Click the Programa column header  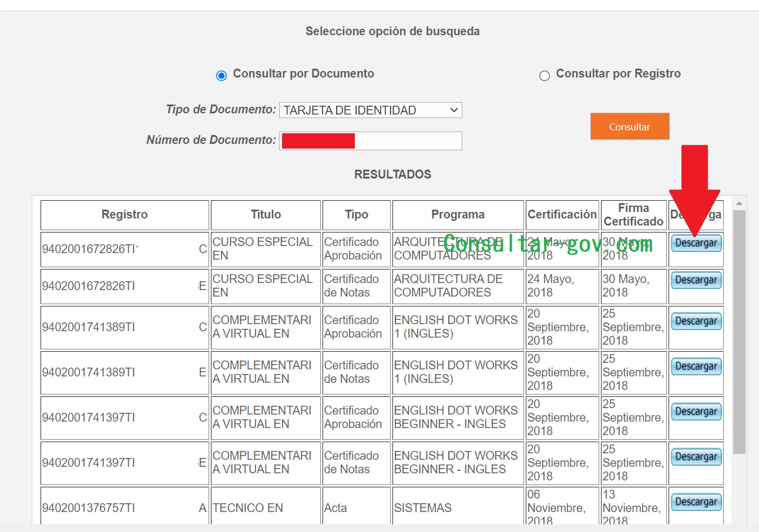[x=458, y=215]
